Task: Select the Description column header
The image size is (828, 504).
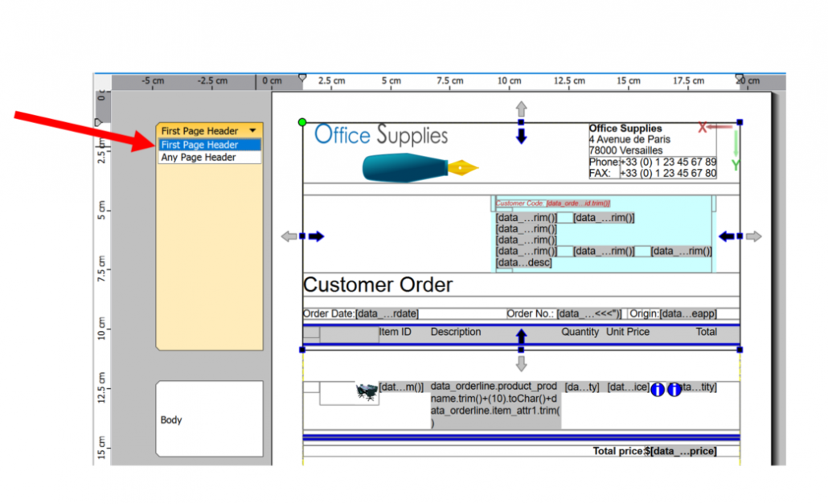Action: pos(456,332)
